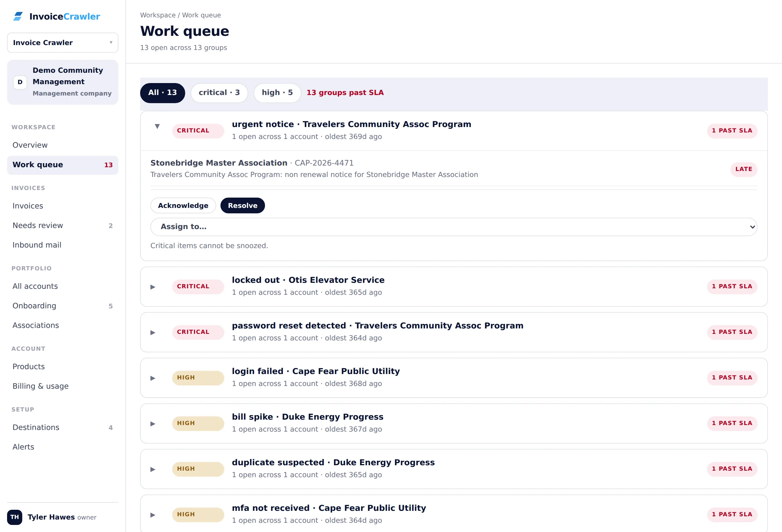Expand the locked out Otis Elevator group
Image resolution: width=782 pixels, height=532 pixels.
click(x=153, y=287)
